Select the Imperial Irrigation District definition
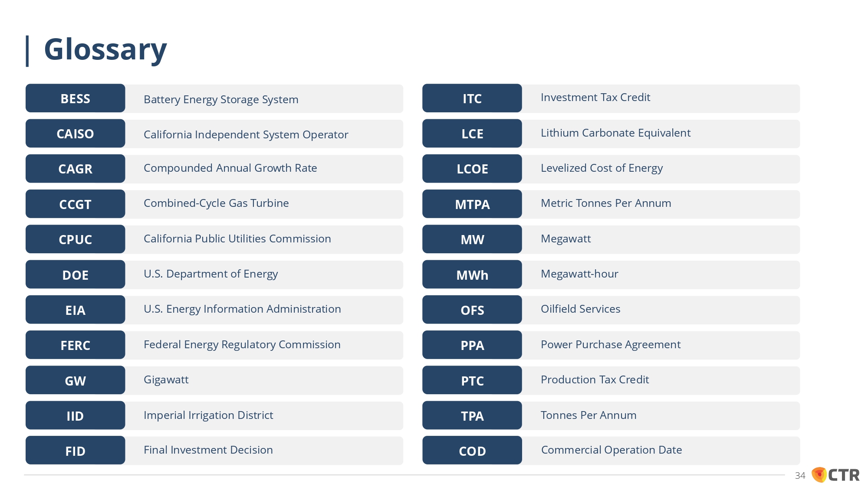Viewport: 868px width, 487px height. tap(208, 415)
